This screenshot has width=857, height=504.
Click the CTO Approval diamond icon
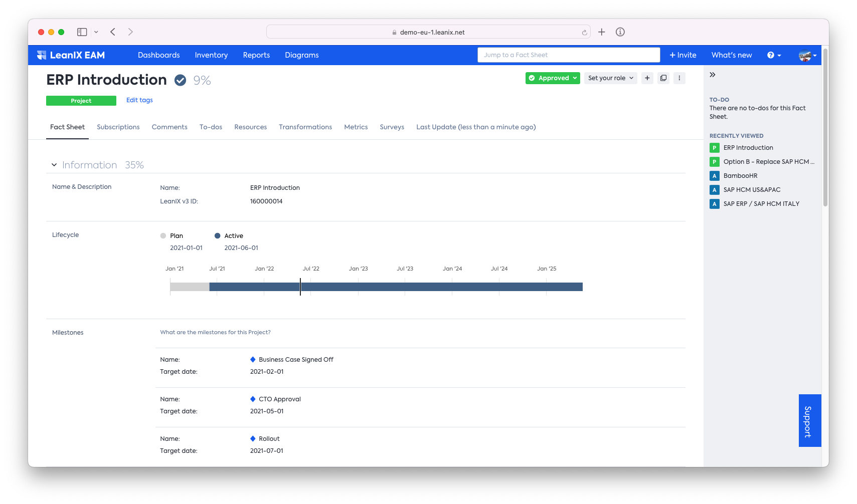253,399
